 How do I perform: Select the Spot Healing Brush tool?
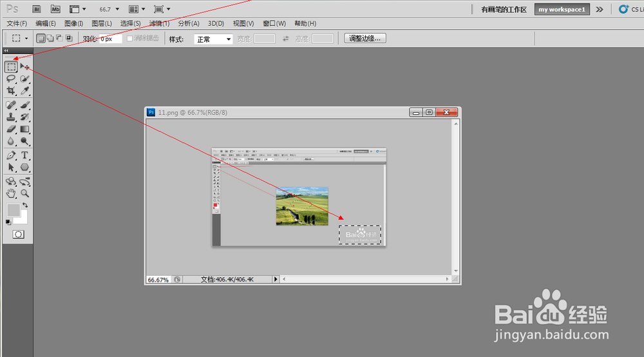[x=11, y=105]
